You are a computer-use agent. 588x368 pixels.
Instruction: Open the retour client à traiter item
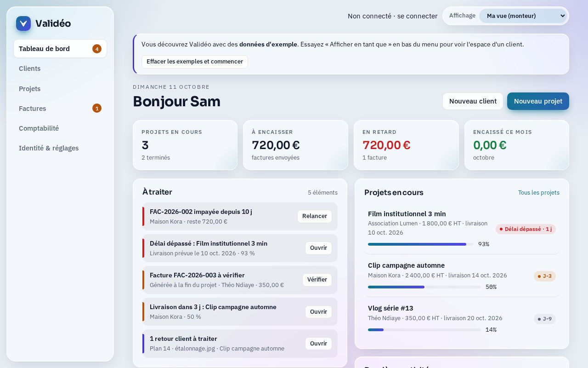318,343
